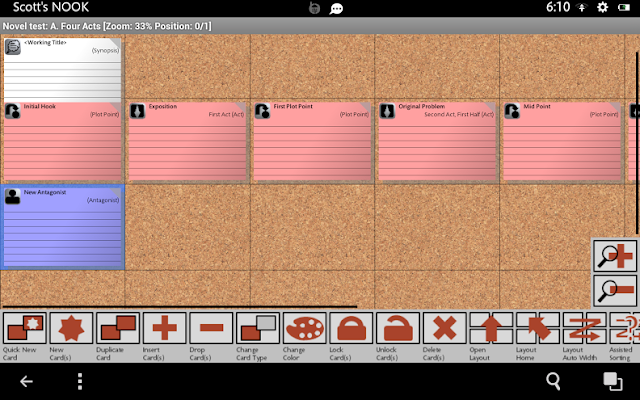
Task: Tap the "Second Act, First Half (Act)" label
Action: coord(459,114)
